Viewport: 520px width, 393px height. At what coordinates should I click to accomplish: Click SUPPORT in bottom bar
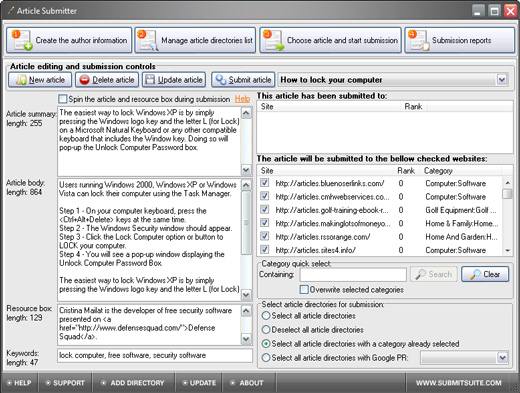coord(65,383)
